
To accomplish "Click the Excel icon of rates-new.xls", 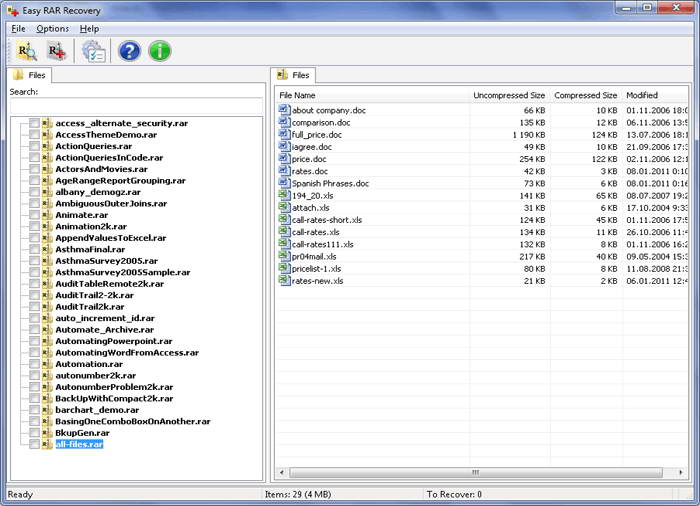I will click(x=284, y=280).
